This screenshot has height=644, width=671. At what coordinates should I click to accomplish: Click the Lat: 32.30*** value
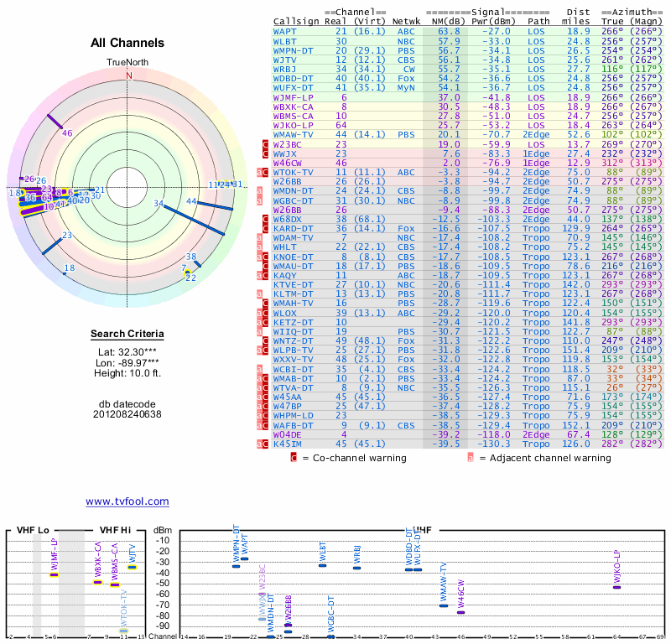(x=127, y=352)
